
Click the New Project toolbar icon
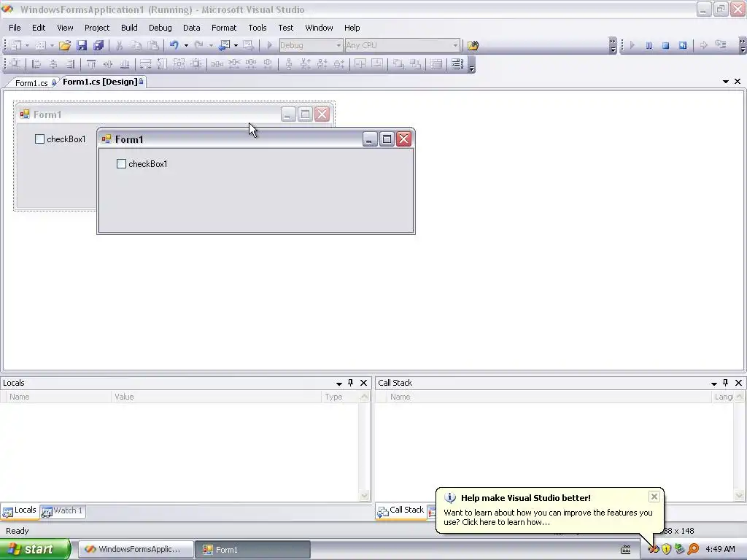(16, 45)
